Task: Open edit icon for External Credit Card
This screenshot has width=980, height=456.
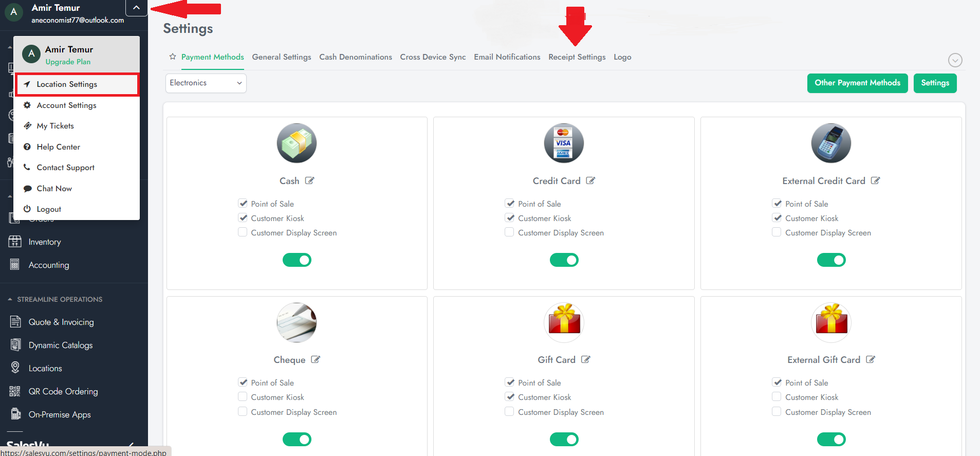Action: [875, 180]
